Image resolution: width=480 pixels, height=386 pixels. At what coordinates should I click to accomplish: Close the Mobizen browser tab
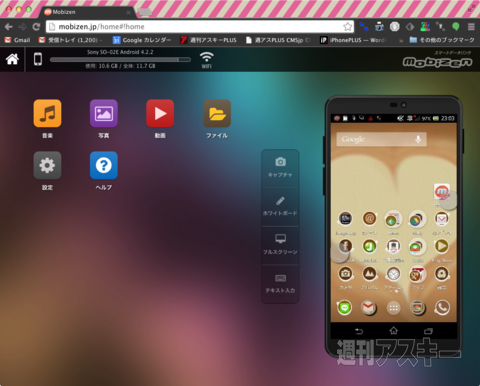(128, 12)
